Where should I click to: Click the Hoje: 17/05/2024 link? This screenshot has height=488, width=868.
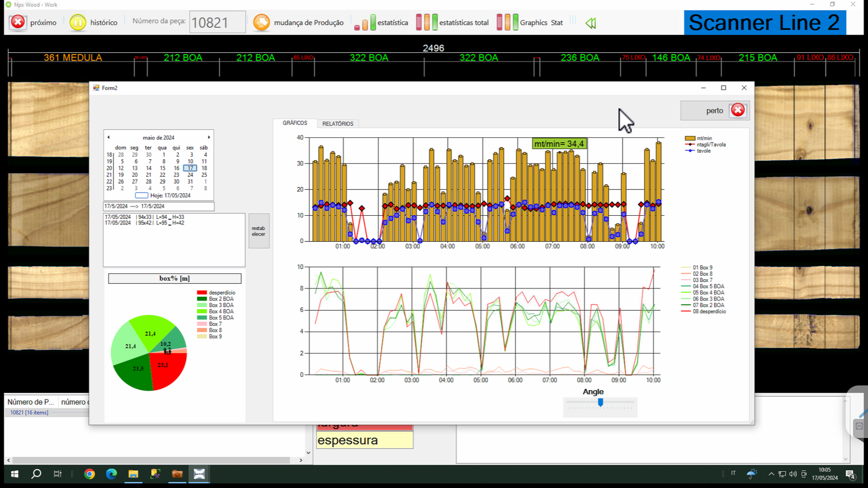[x=170, y=195]
